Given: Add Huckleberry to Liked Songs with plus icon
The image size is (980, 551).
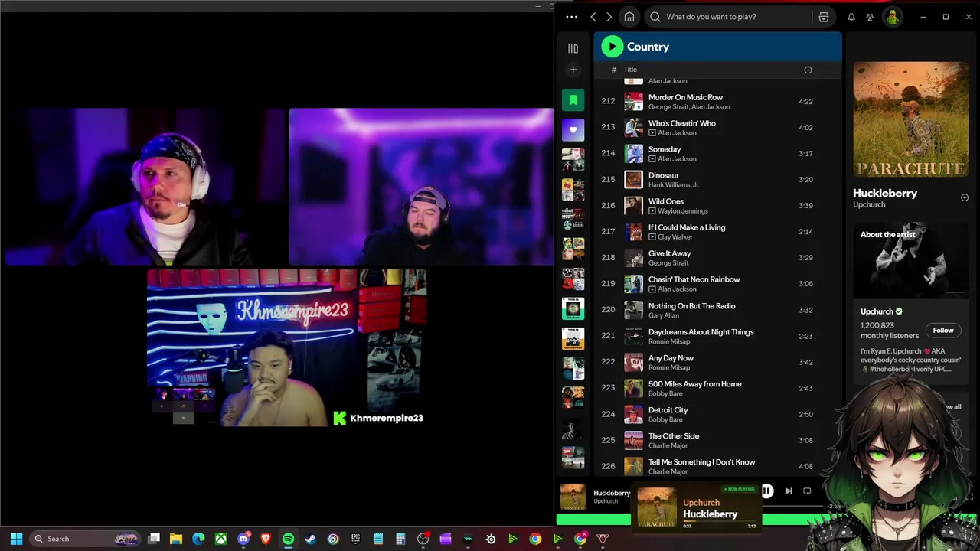Looking at the screenshot, I should [x=965, y=197].
